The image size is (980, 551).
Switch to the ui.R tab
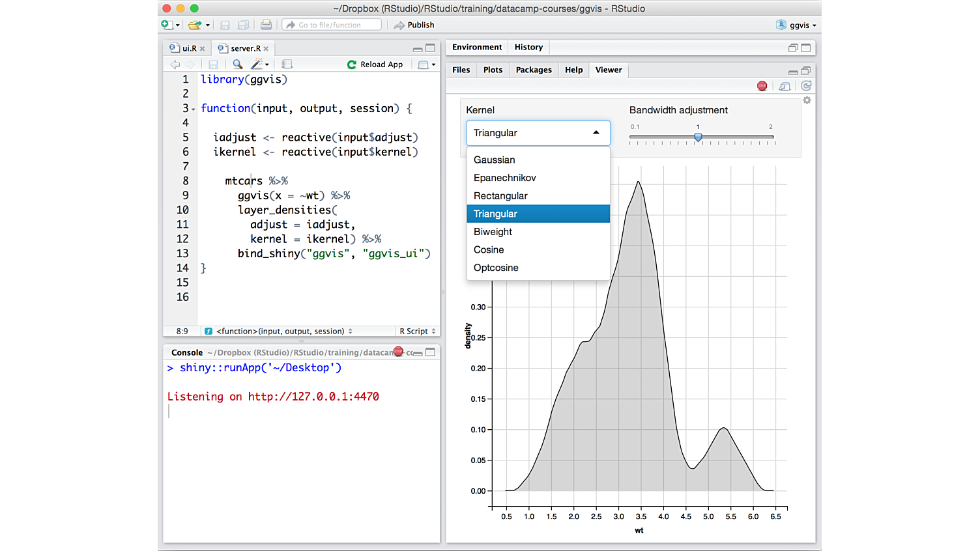pos(188,48)
